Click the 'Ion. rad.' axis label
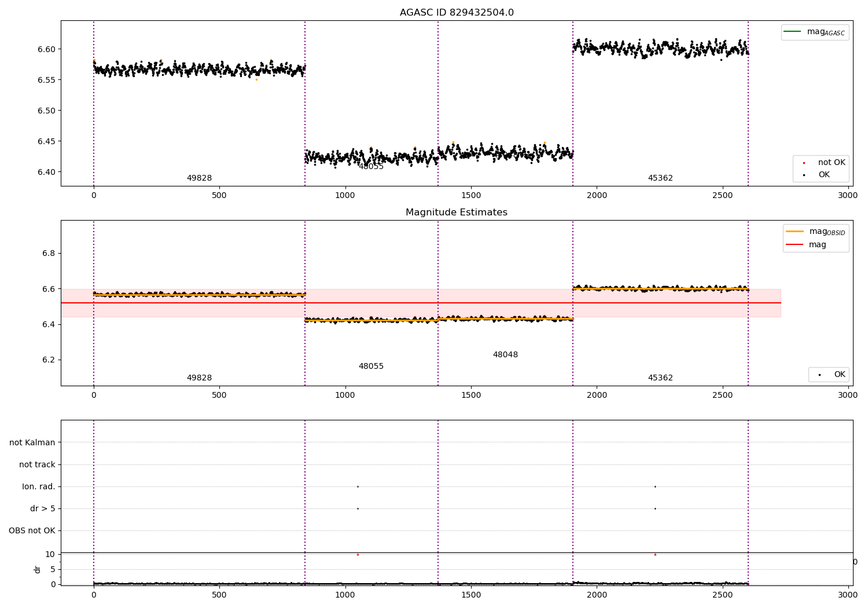Screen dimensions: 868x608 (x=39, y=486)
